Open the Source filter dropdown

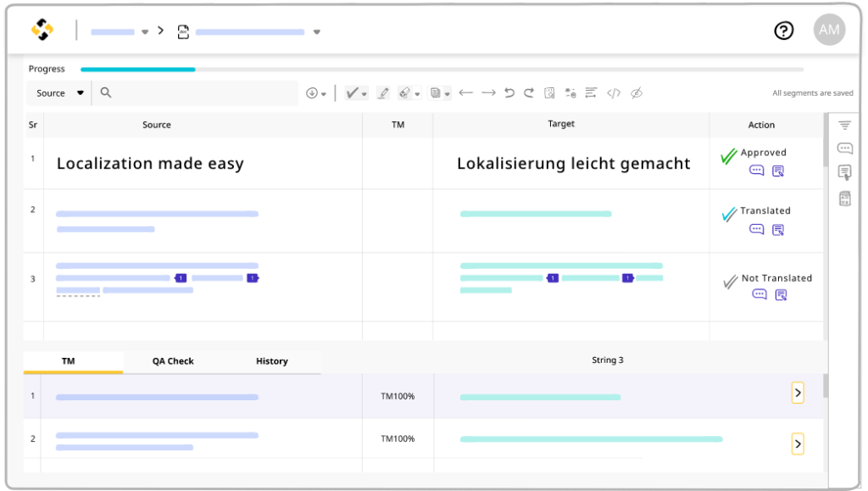pyautogui.click(x=58, y=92)
